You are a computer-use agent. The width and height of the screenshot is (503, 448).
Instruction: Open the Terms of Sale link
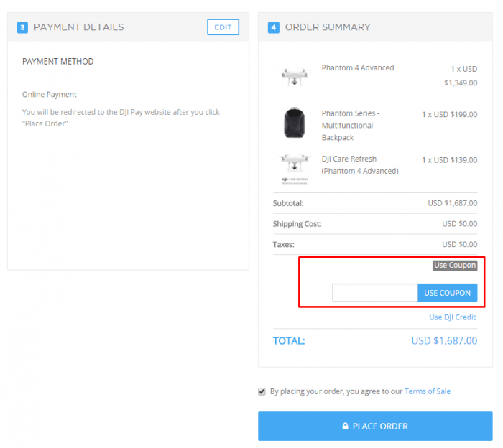[x=428, y=391]
